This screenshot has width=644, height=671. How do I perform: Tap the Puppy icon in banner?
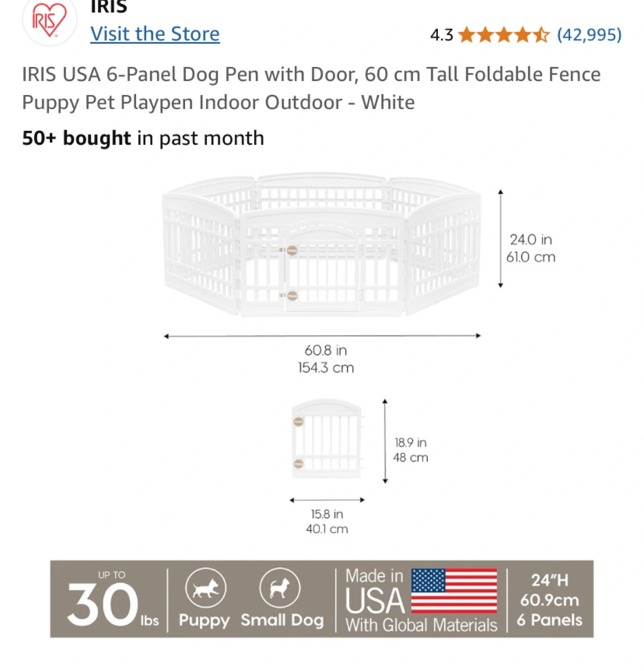205,588
